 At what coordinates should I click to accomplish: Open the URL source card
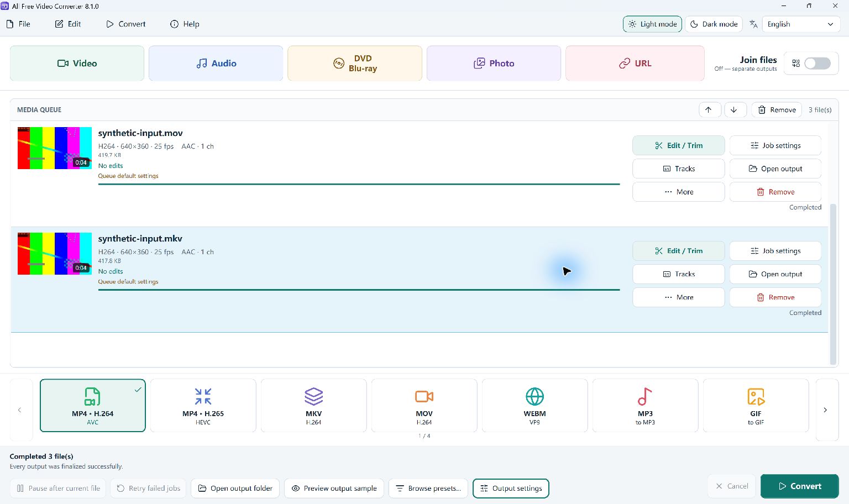635,63
